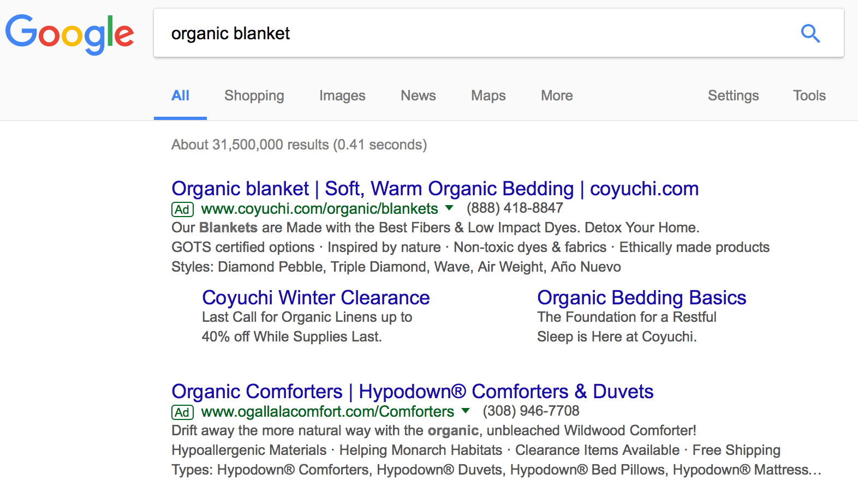The image size is (858, 504).
Task: Click the GOTS certified options text
Action: (x=243, y=247)
